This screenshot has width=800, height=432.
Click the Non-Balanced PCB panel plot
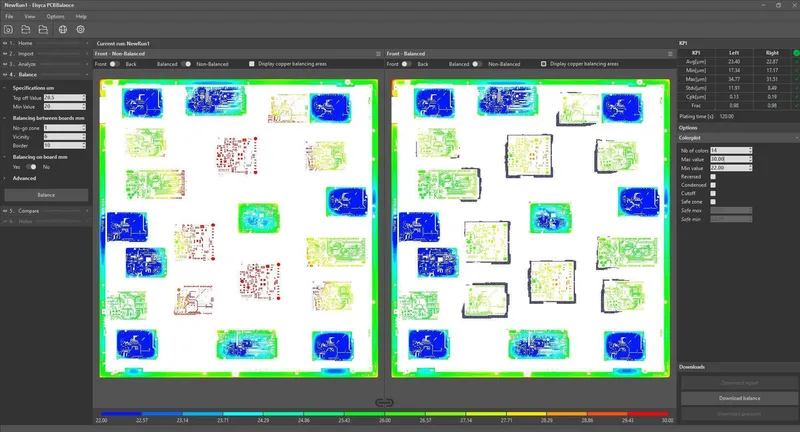point(239,228)
